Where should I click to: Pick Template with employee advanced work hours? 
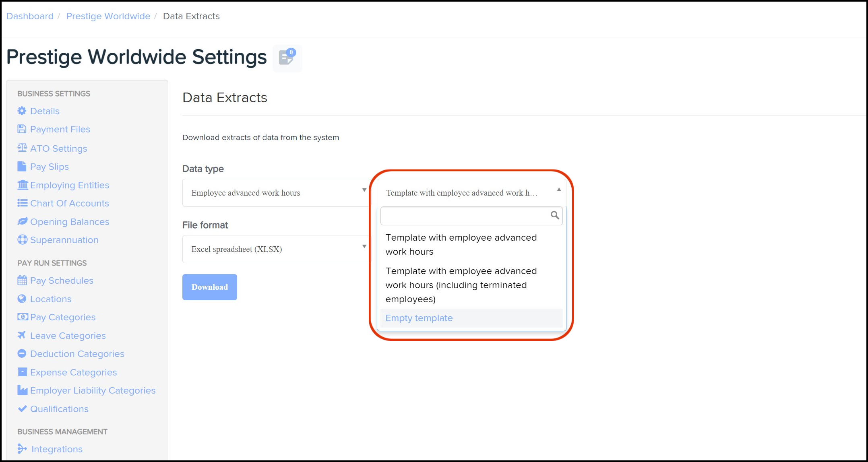pyautogui.click(x=461, y=244)
